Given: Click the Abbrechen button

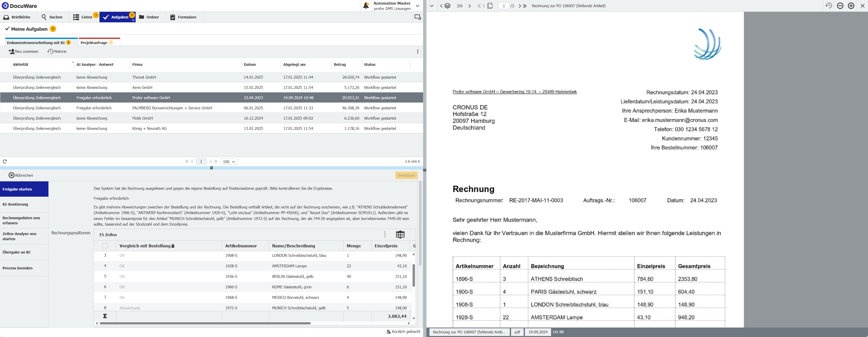Looking at the screenshot, I should (x=21, y=175).
